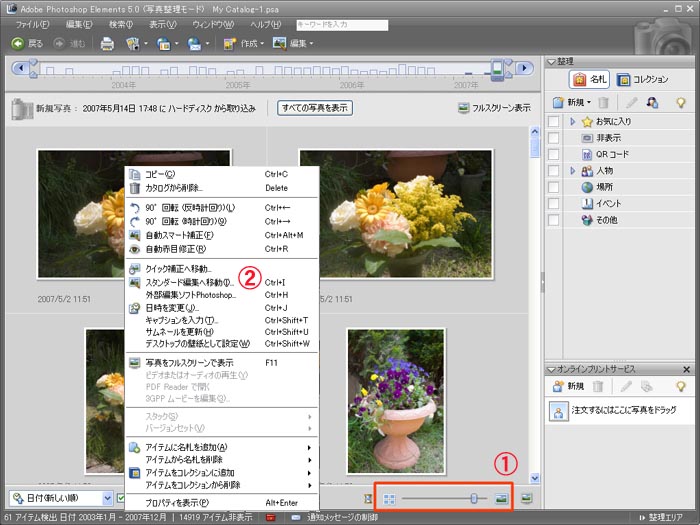The image size is (700, 525).
Task: Click the light bulb tip icon in the tags panel
Action: click(x=680, y=103)
